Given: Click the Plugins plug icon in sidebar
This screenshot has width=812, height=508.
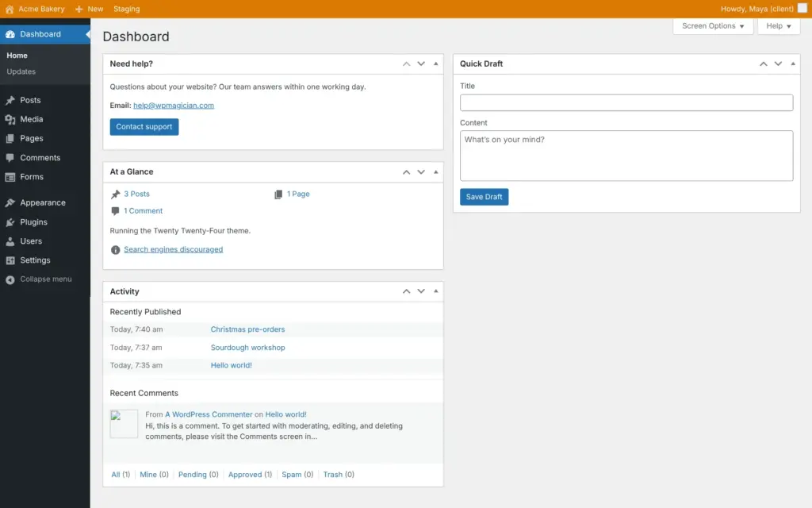Looking at the screenshot, I should pos(10,222).
